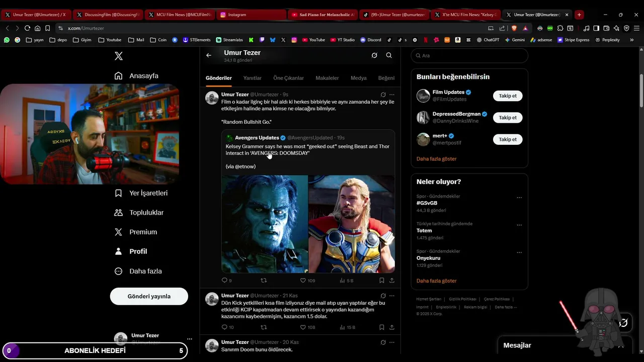Click the X logo in the sidebar
644x362 pixels.
tap(119, 56)
